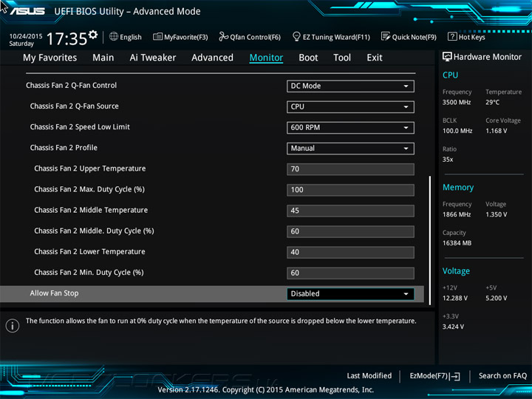Launch EZ Tuning Wizard lightbulb icon
532x399 pixels.
(296, 36)
